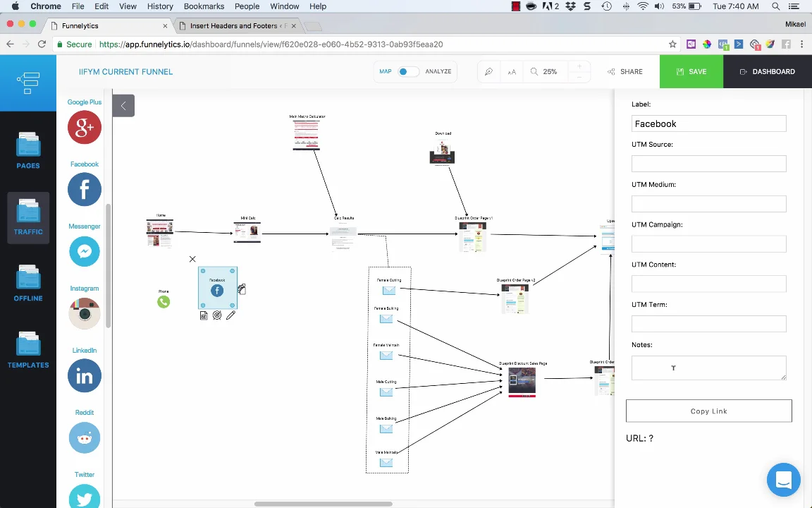Pick the Instagram traffic icon
The height and width of the screenshot is (508, 812).
point(85,313)
